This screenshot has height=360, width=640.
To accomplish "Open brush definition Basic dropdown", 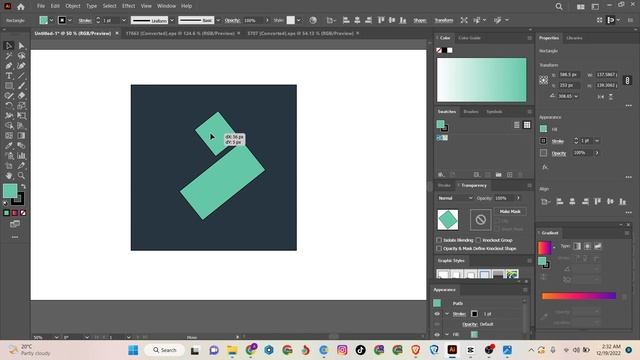I will coord(218,20).
